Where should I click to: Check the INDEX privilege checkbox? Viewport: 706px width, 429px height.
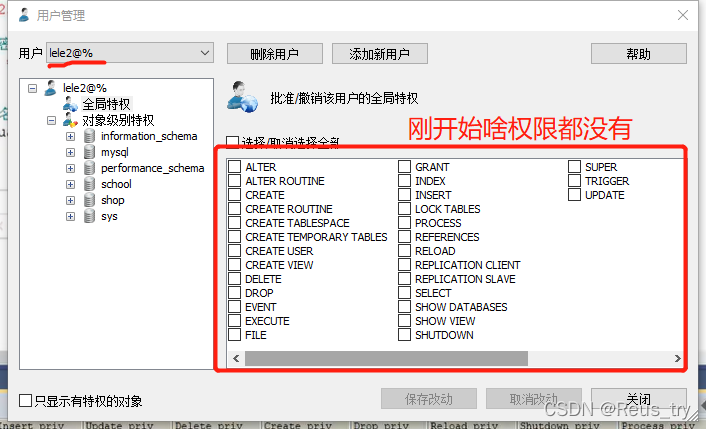click(404, 181)
